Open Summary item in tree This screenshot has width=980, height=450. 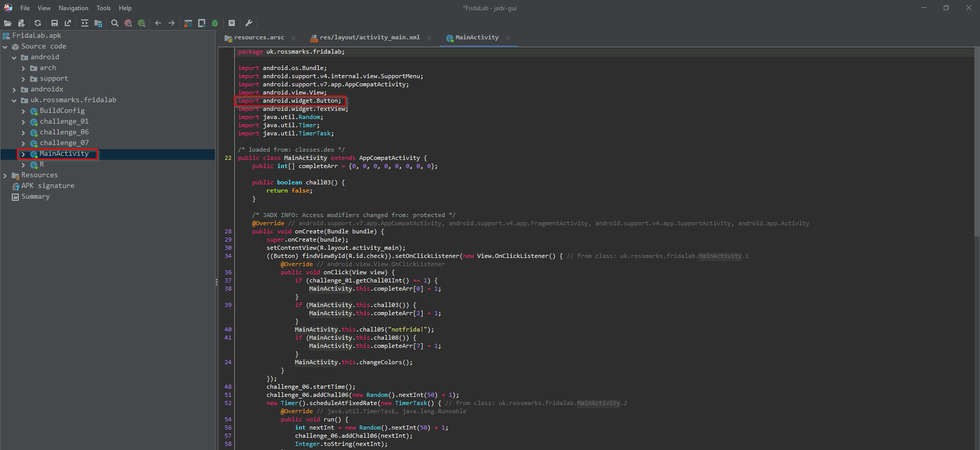click(35, 197)
